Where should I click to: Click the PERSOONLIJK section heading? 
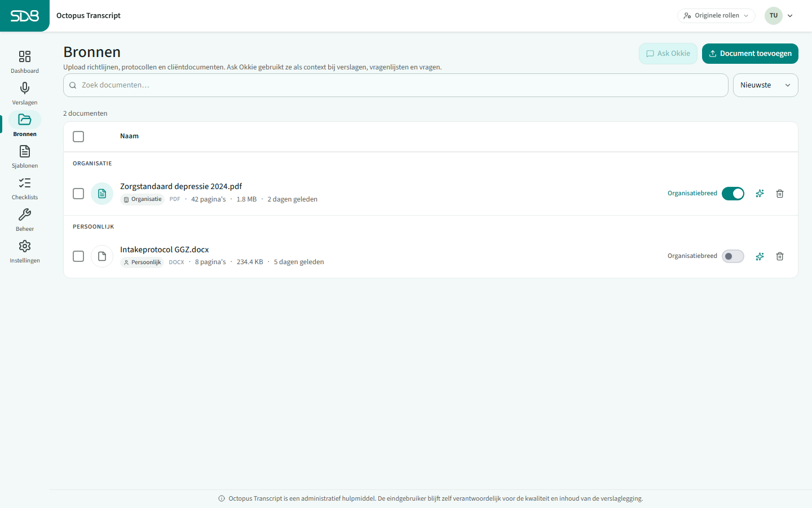94,227
